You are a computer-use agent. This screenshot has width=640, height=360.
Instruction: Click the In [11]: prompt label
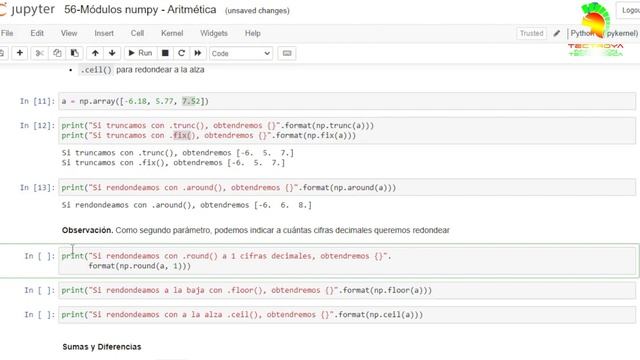click(37, 101)
